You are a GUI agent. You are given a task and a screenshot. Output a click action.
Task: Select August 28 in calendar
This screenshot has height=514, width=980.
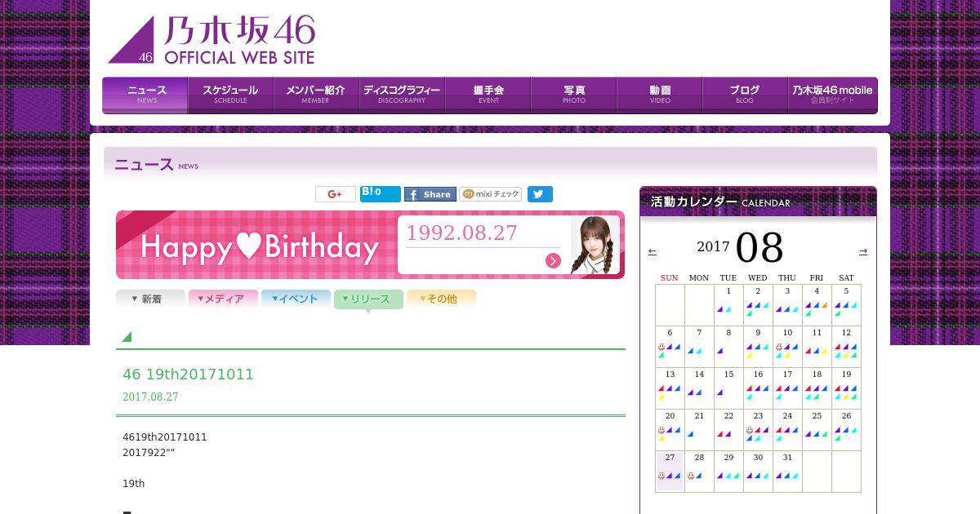tap(699, 471)
